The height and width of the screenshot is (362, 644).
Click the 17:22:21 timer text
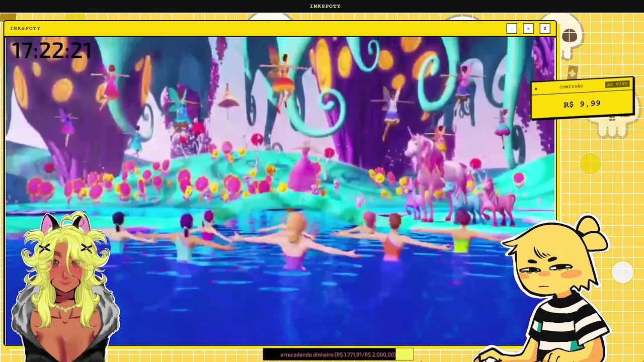51,51
